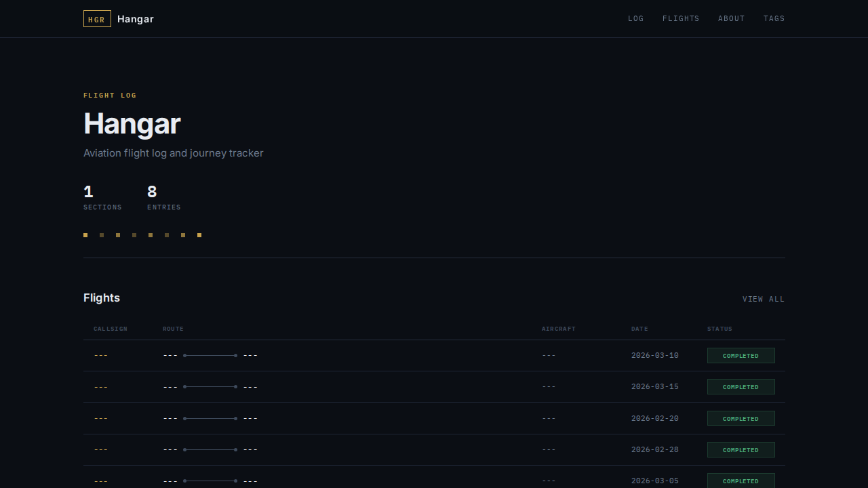Click the STATUS column header

point(719,329)
